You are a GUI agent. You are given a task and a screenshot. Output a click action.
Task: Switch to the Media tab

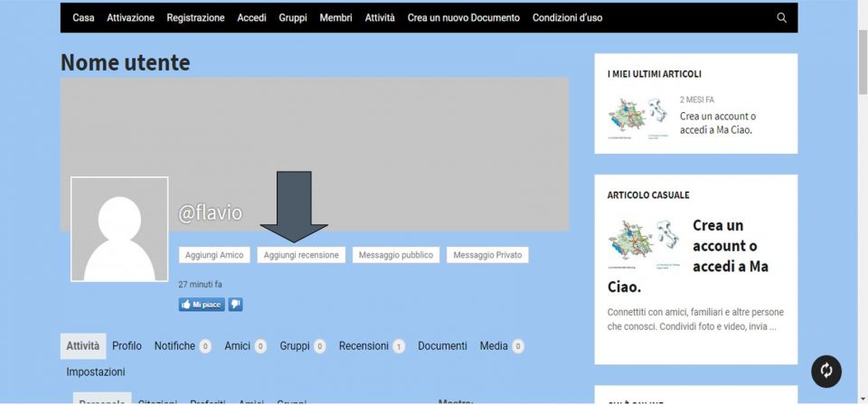(x=502, y=346)
